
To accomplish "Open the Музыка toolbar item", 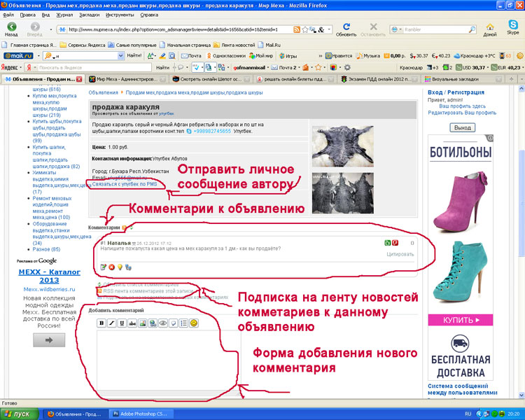I will (x=368, y=56).
